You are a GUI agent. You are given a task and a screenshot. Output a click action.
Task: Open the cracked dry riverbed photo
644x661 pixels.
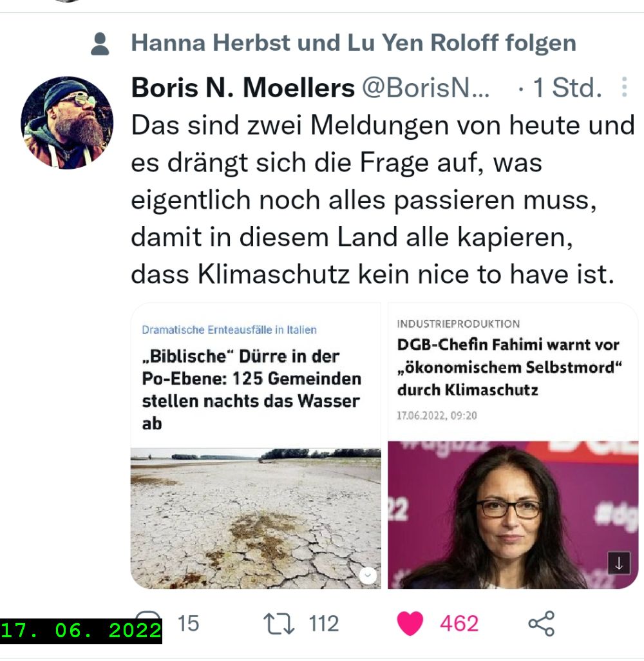pyautogui.click(x=256, y=518)
